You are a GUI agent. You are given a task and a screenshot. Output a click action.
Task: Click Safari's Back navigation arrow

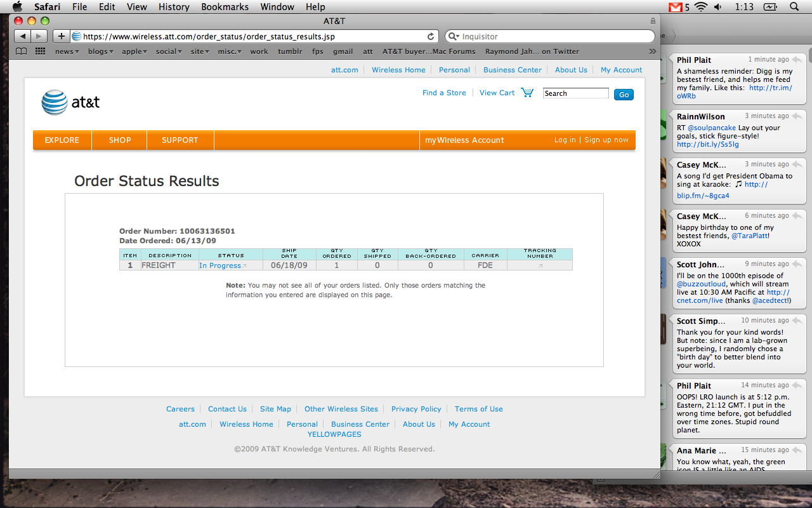click(22, 36)
